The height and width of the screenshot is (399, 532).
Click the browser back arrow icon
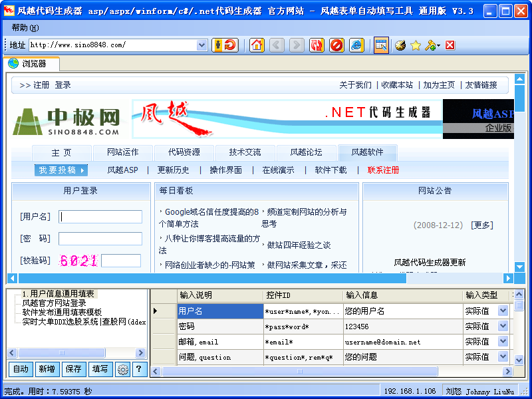coord(277,45)
